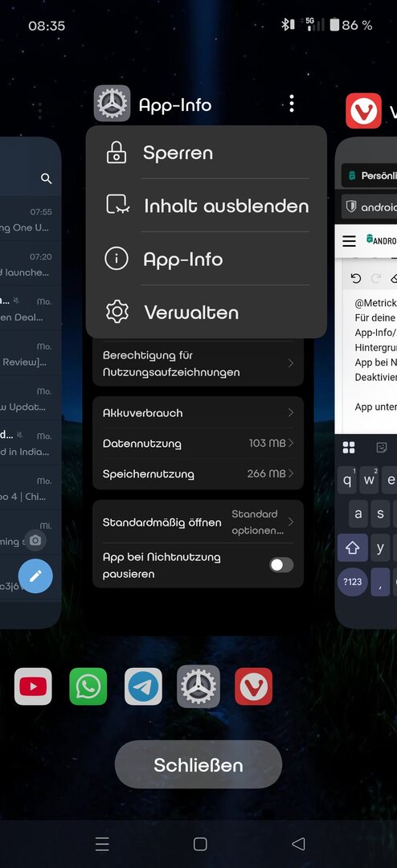Toggle App bei Nichtnutzung pausieren switch

(x=281, y=565)
